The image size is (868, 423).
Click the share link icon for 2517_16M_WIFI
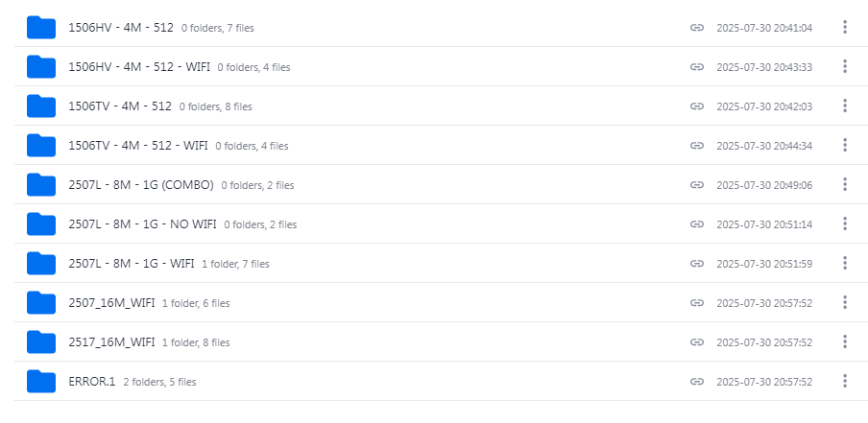[x=698, y=342]
